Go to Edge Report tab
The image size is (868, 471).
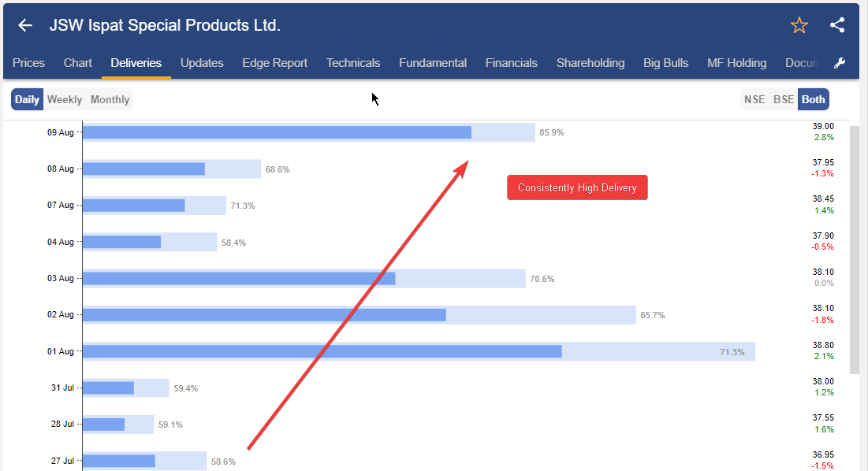274,63
